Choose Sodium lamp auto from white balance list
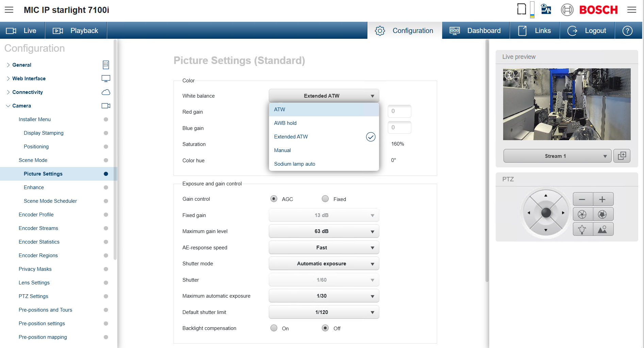The image size is (644, 348). [x=295, y=164]
